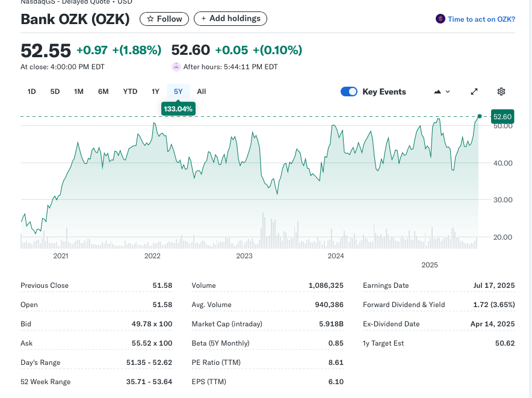
Task: Open chart settings with the gear icon
Action: click(501, 92)
